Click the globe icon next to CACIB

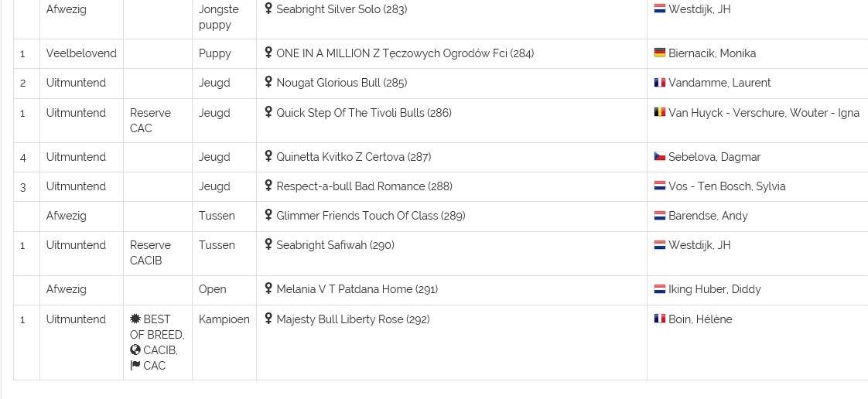tap(135, 350)
